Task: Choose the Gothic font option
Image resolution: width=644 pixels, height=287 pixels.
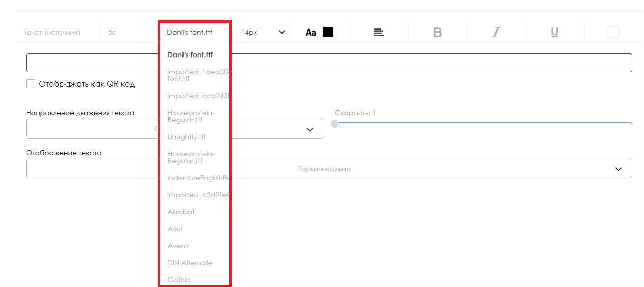Action: [x=179, y=280]
